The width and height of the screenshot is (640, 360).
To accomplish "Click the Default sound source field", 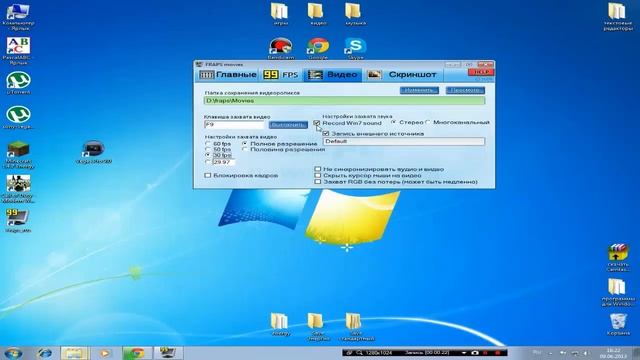I will click(404, 141).
